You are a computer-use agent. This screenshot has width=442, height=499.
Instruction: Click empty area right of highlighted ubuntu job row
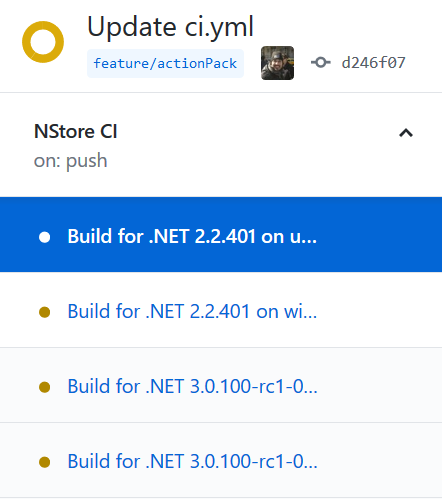(380, 235)
